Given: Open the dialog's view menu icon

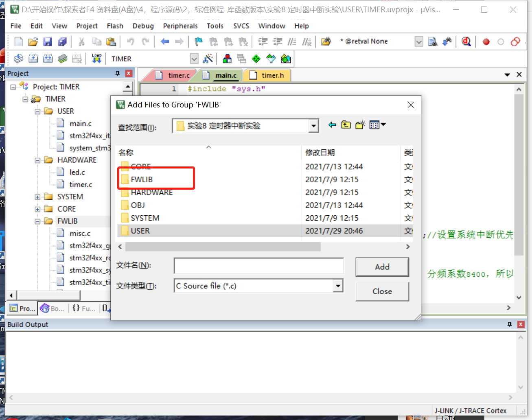Looking at the screenshot, I should pyautogui.click(x=377, y=125).
